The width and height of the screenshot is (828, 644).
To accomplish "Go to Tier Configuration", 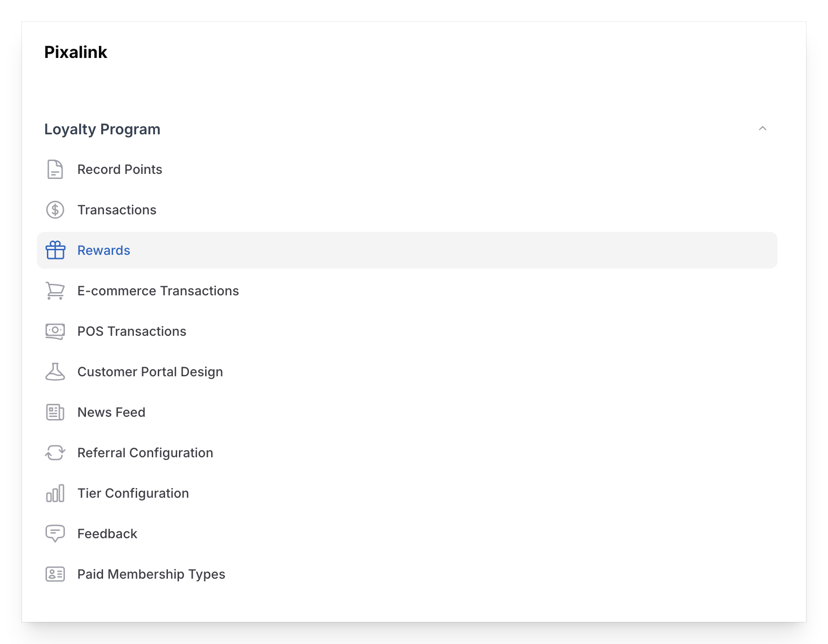I will tap(133, 493).
